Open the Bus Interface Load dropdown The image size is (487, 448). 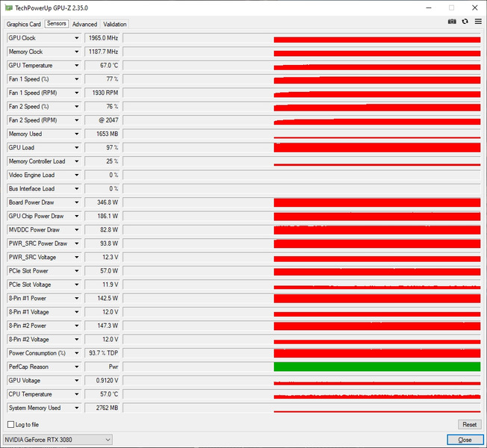[76, 189]
